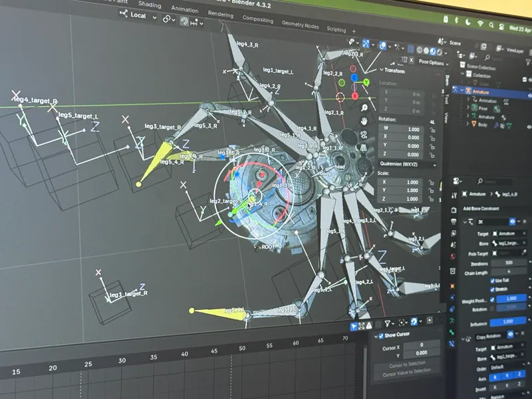Click the IK Iterations value field
532x399 pixels.
509,263
